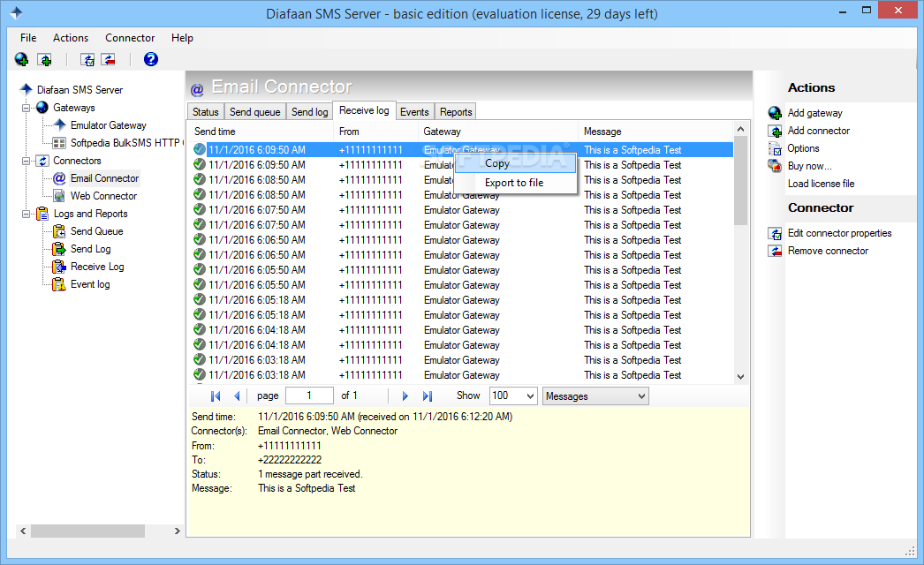Click the Buy now... link
Viewport: 924px width, 565px height.
[810, 166]
